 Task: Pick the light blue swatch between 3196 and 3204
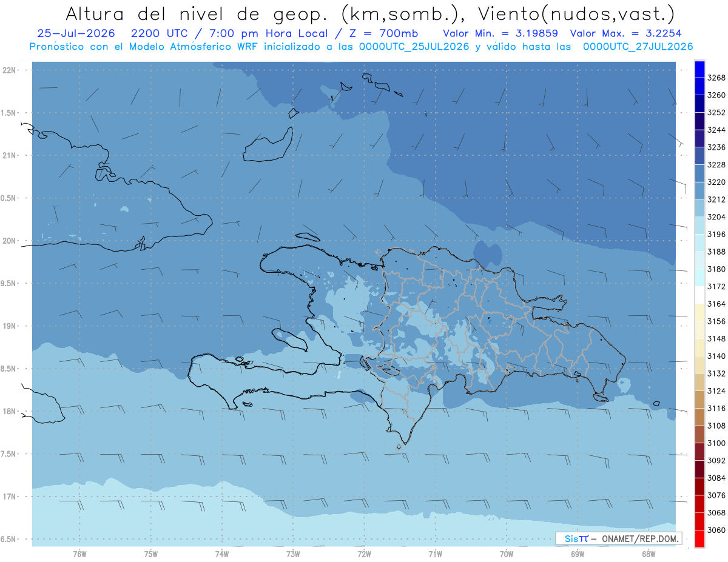point(699,226)
